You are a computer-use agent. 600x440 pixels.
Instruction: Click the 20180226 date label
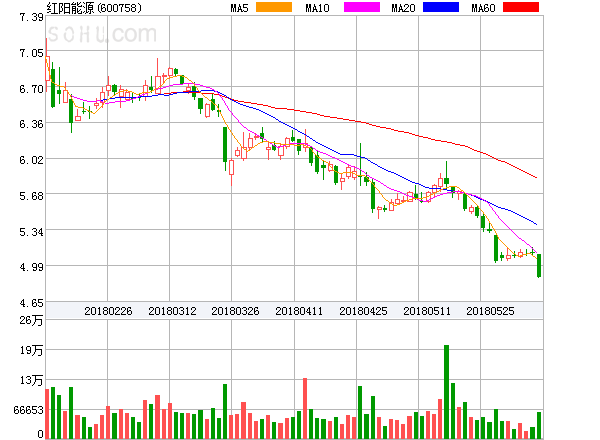108,311
